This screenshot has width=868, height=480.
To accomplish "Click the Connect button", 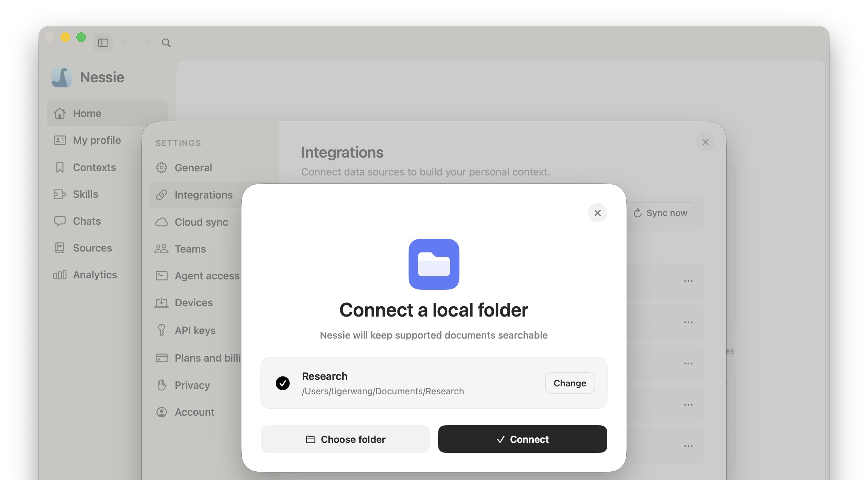I will (522, 439).
